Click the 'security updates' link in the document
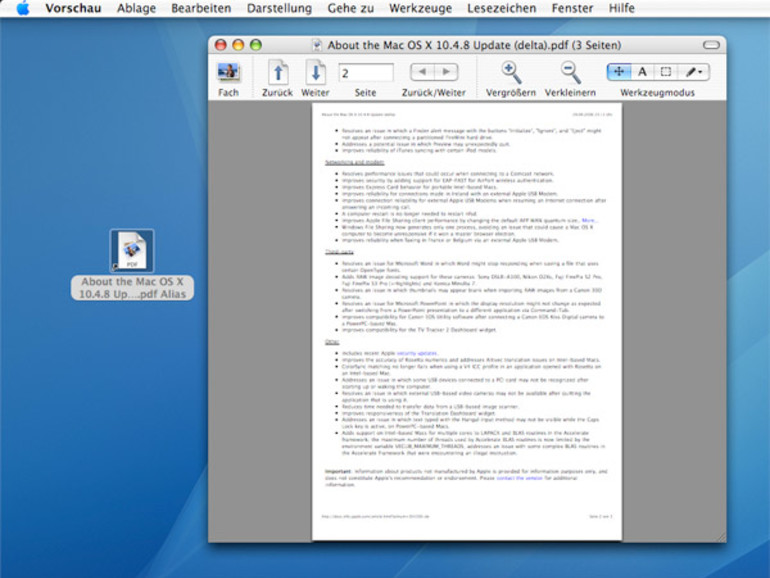The image size is (770, 578). 416,353
